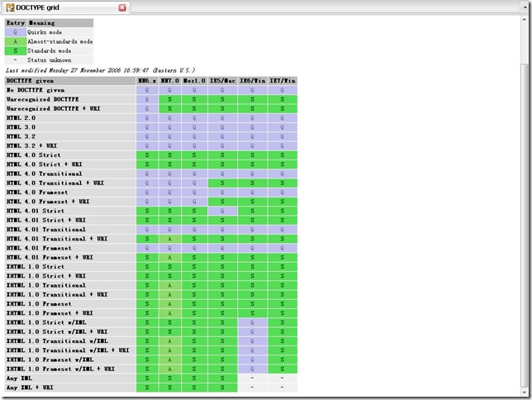Click the vertical scrollbar thumb

[525, 224]
